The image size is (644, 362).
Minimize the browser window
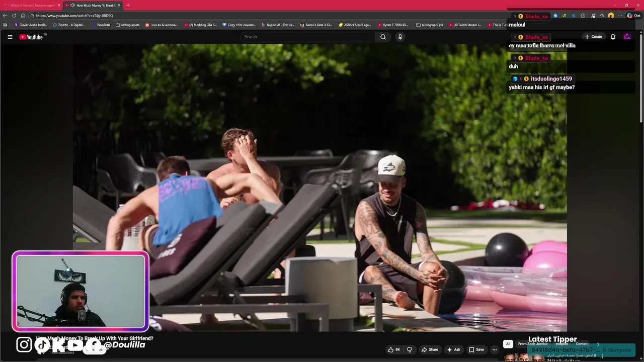click(x=615, y=5)
